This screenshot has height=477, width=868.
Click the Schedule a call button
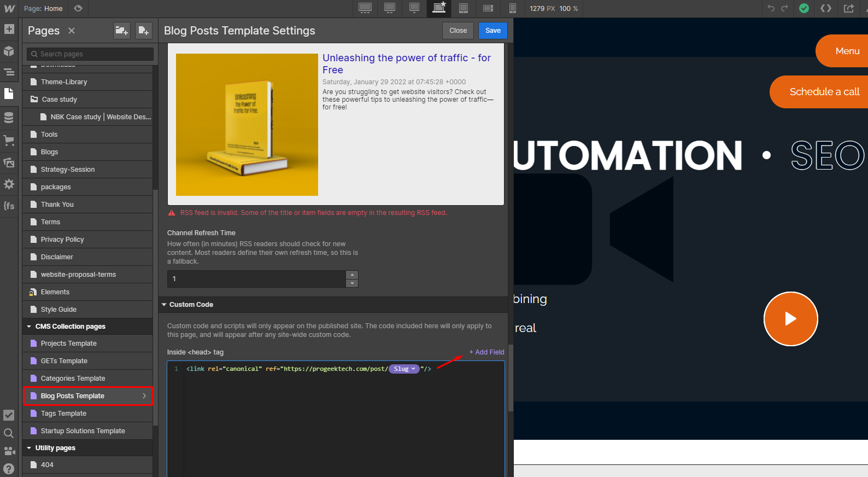[x=819, y=92]
